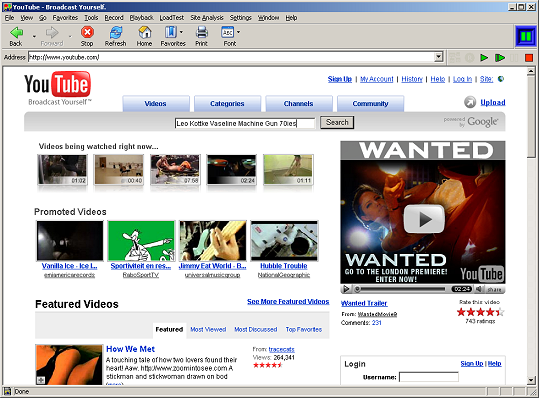Screen dimensions: 539x398
Task: Open the Font toolbar dropdown arrow
Action: 239,32
